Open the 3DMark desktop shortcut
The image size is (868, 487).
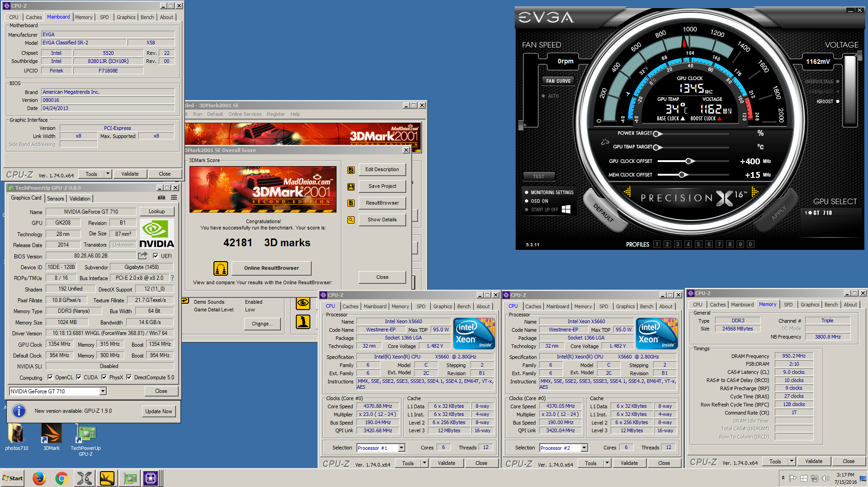click(51, 437)
